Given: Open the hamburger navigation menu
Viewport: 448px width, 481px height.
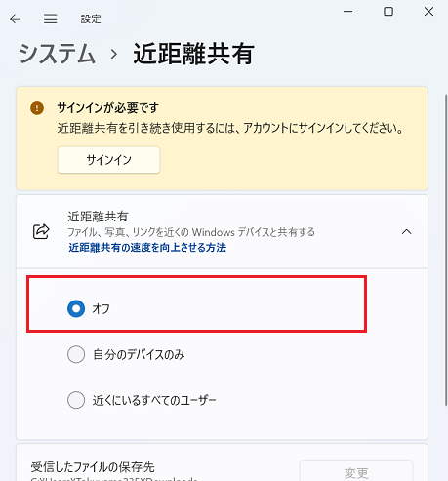Looking at the screenshot, I should click(51, 19).
